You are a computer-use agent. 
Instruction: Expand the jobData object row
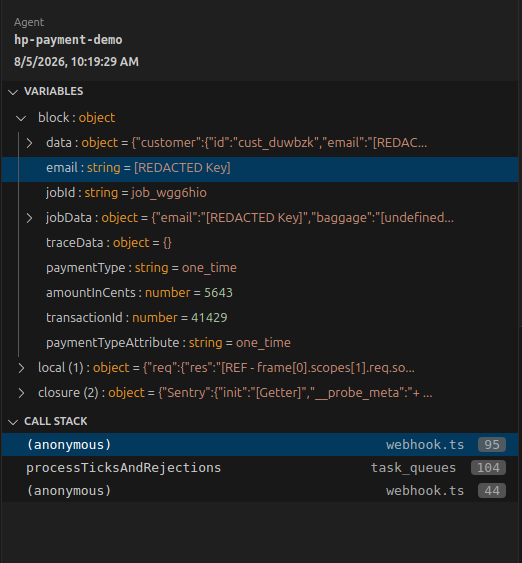(x=29, y=218)
